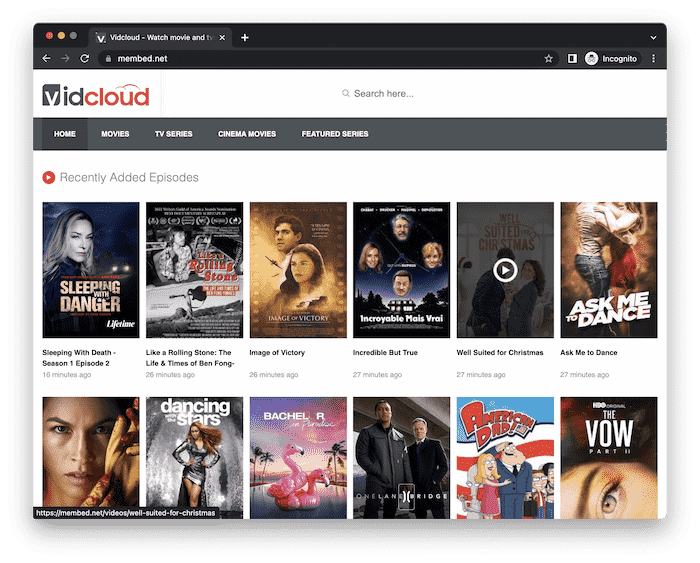Open the Chrome three-dot menu
Image resolution: width=700 pixels, height=563 pixels.
click(653, 58)
